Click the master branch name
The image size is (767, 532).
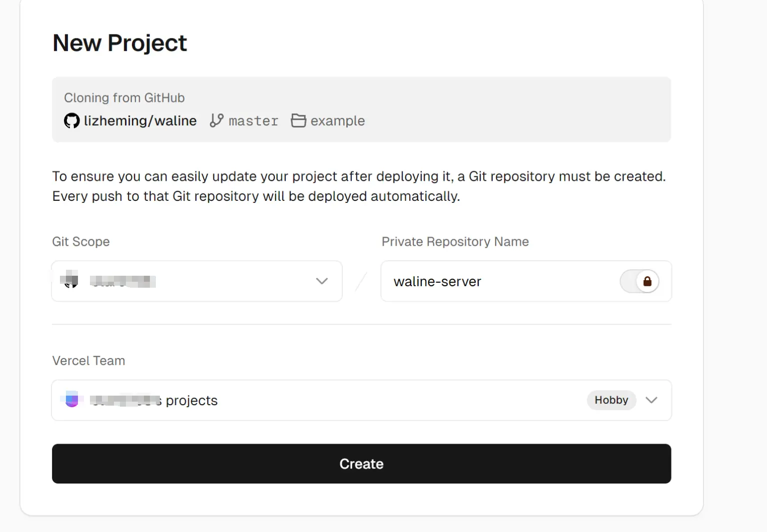253,121
